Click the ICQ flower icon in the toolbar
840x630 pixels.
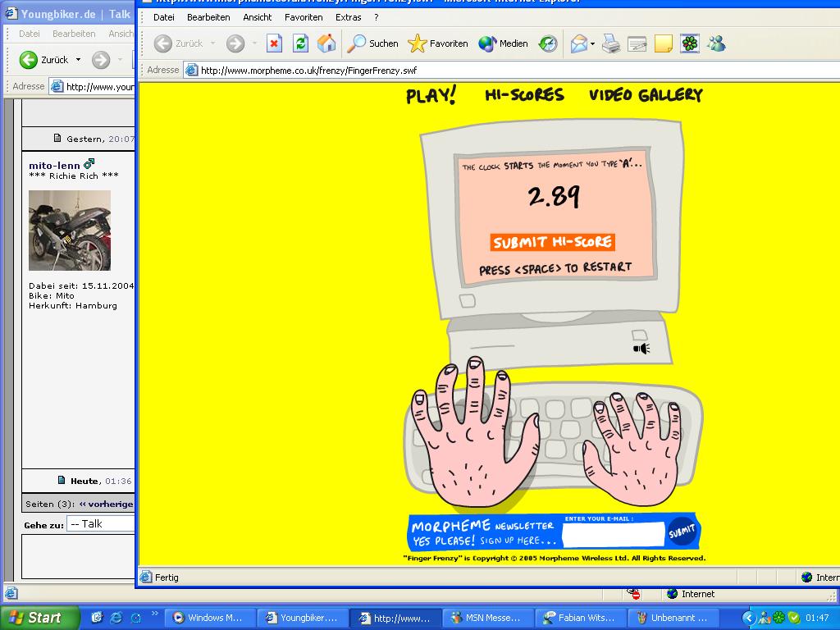[x=690, y=43]
